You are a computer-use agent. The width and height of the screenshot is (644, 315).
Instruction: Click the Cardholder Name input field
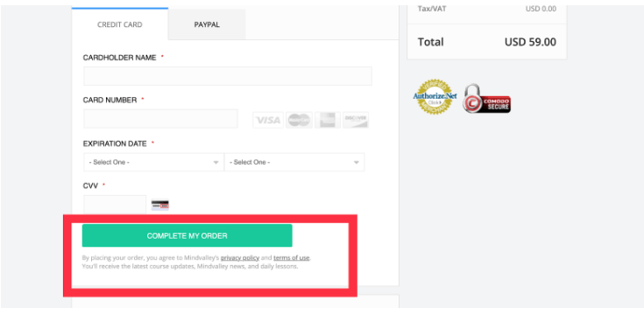(228, 76)
